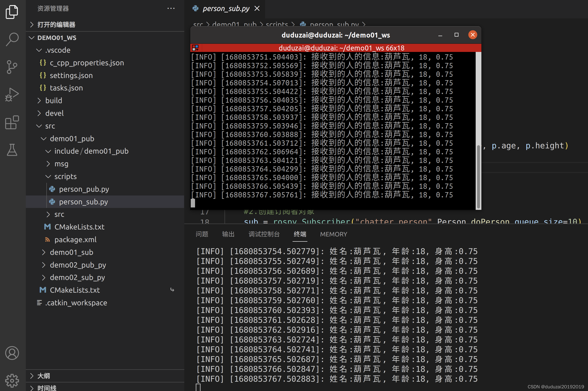Switch to the 输出 panel tab
The height and width of the screenshot is (391, 588).
228,234
